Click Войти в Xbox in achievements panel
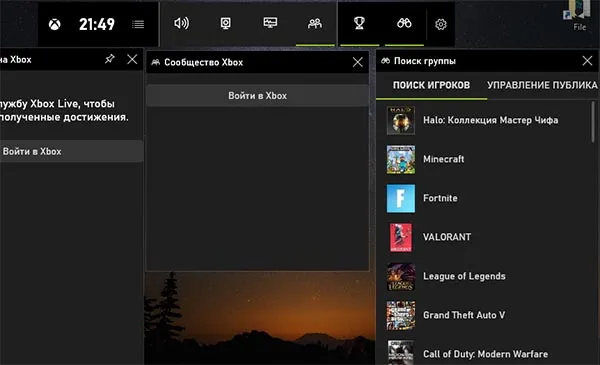 click(x=72, y=151)
